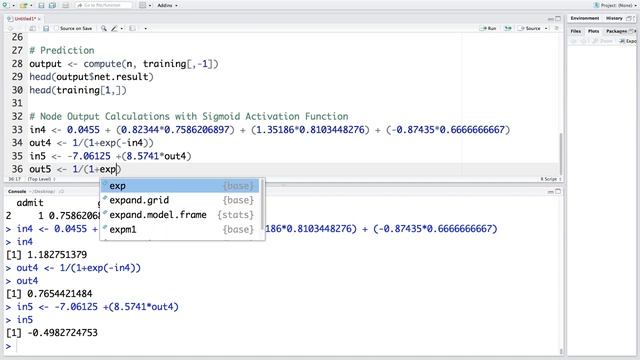The width and height of the screenshot is (640, 360).
Task: Click the document outline icon in editor toolbar
Action: pyautogui.click(x=556, y=28)
